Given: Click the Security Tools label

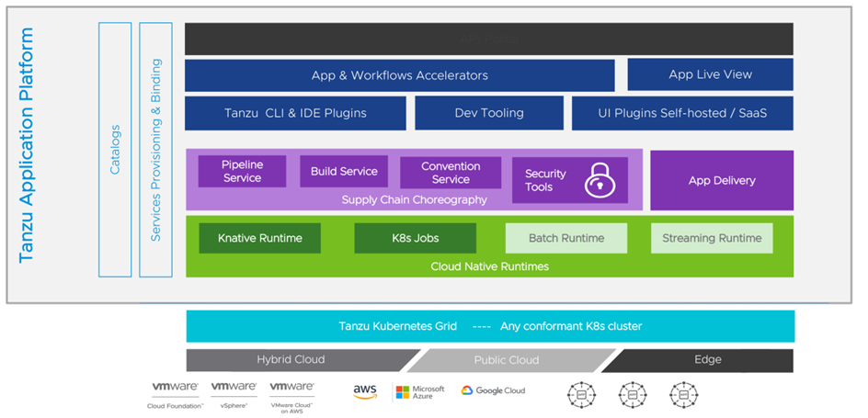Looking at the screenshot, I should coord(545,180).
